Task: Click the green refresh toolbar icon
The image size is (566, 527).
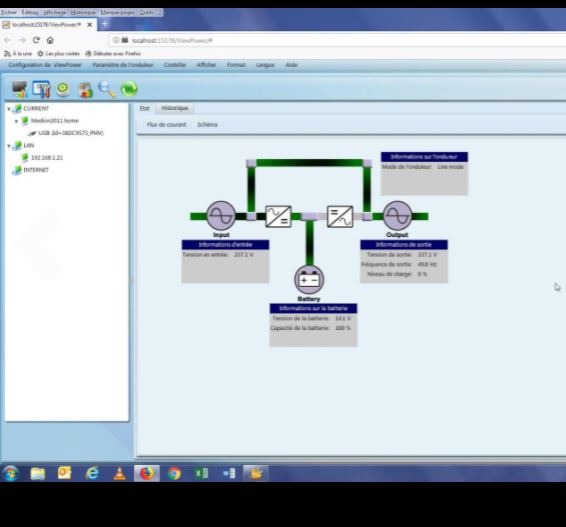Action: click(129, 89)
